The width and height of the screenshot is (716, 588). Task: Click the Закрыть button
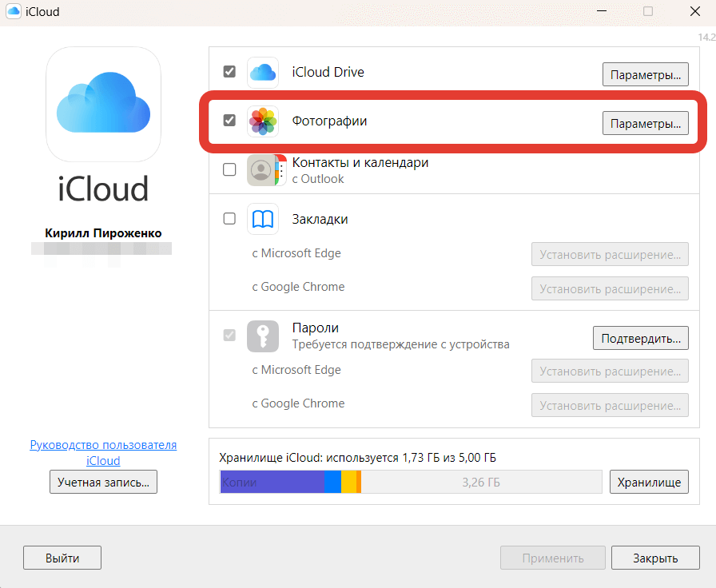point(655,558)
